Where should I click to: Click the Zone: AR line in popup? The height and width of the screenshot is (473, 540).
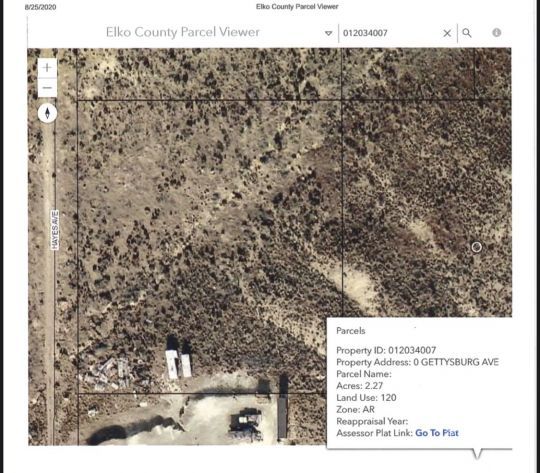(x=355, y=409)
